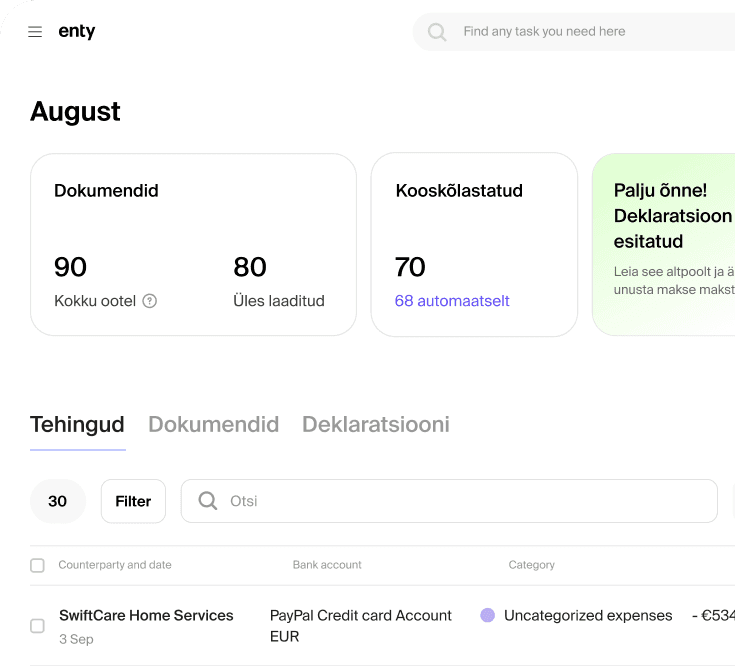
Task: Click the 'Bank account' column header
Action: coord(327,565)
